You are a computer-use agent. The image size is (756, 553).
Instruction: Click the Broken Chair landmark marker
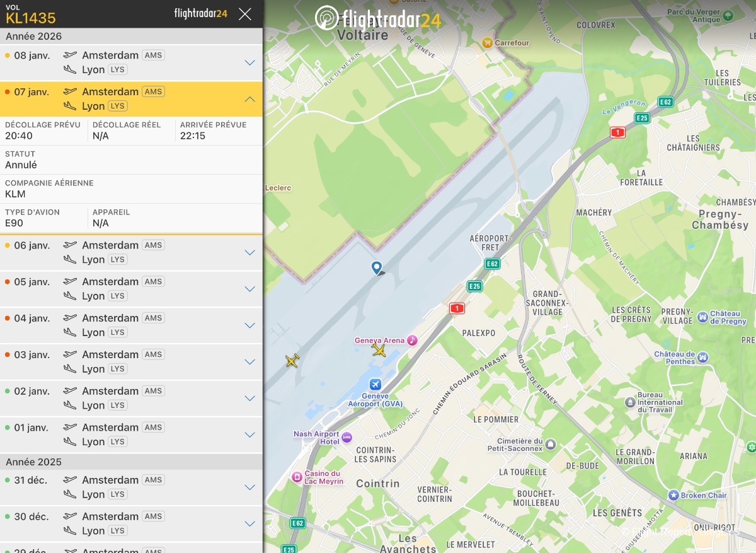pyautogui.click(x=673, y=495)
